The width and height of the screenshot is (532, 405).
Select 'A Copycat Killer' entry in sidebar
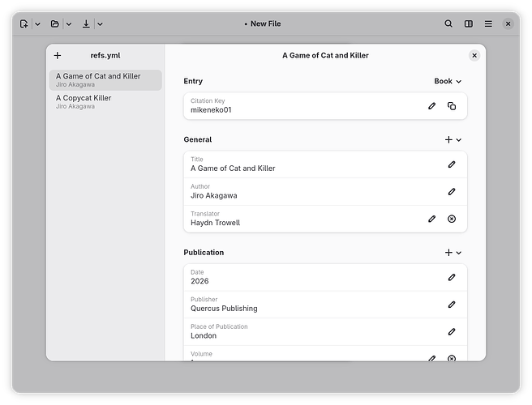[x=105, y=102]
